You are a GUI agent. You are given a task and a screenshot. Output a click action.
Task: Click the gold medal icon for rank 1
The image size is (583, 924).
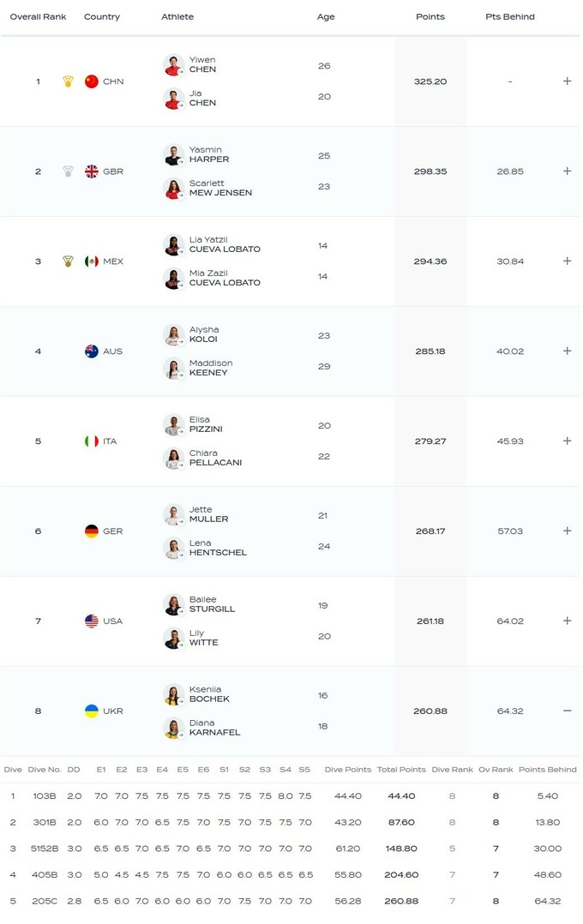[x=68, y=81]
